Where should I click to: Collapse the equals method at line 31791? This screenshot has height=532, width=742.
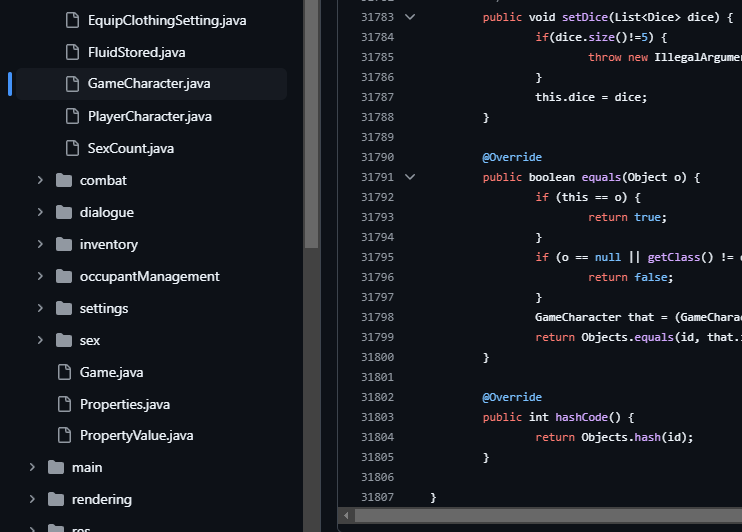point(410,177)
